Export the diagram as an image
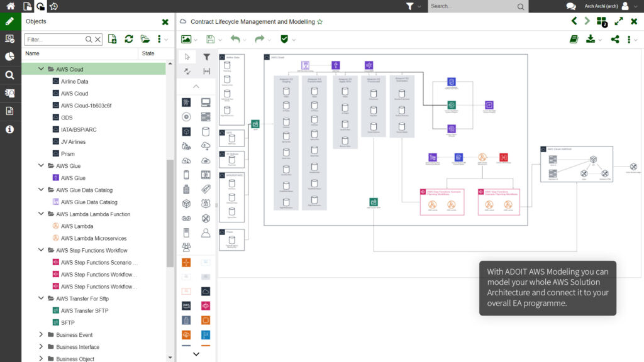This screenshot has width=644, height=362. click(186, 38)
